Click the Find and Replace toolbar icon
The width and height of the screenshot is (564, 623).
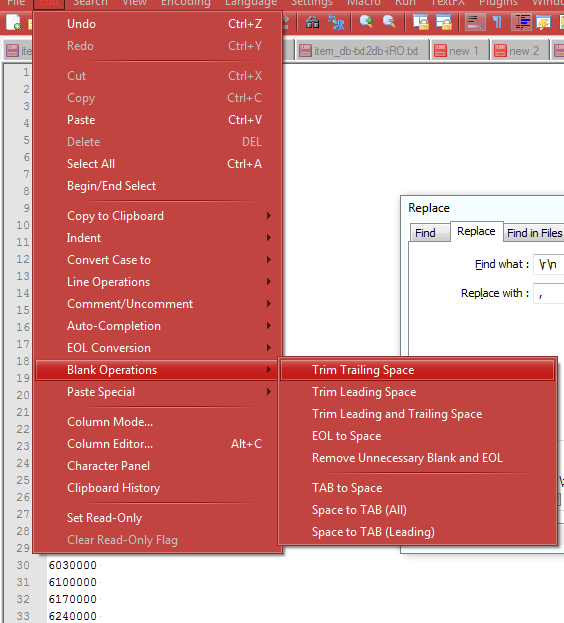(x=336, y=22)
